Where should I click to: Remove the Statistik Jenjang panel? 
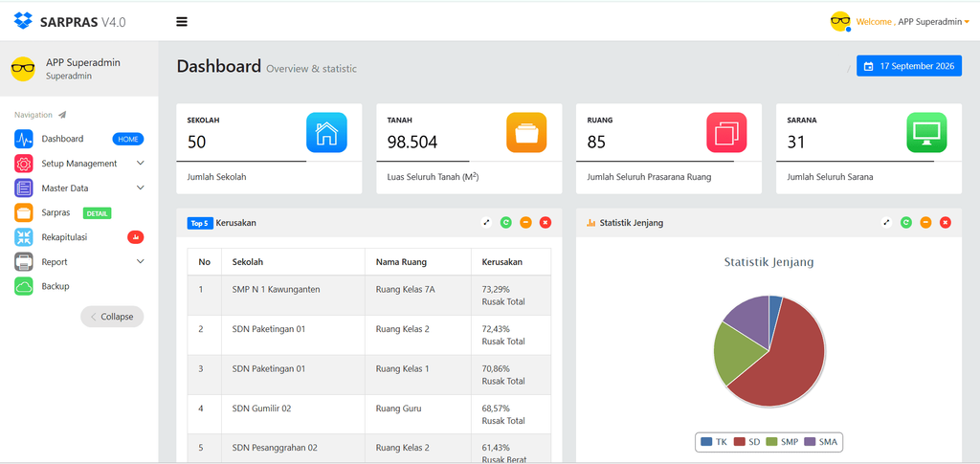click(946, 222)
